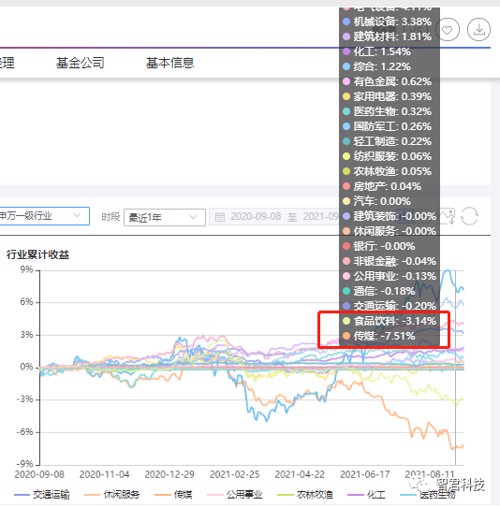Hide the 休闲服务 legend series
This screenshot has width=500, height=507.
[112, 495]
